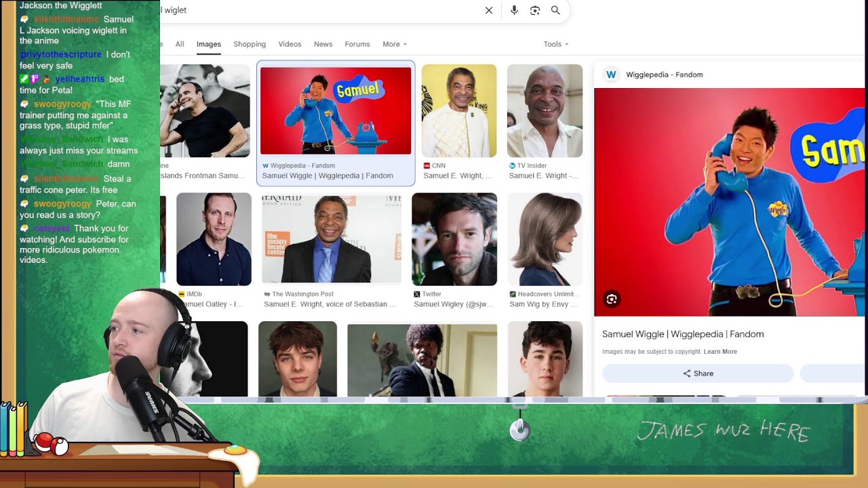Click the Wigglepedia W logo in preview panel
This screenshot has height=488, width=868.
[611, 75]
